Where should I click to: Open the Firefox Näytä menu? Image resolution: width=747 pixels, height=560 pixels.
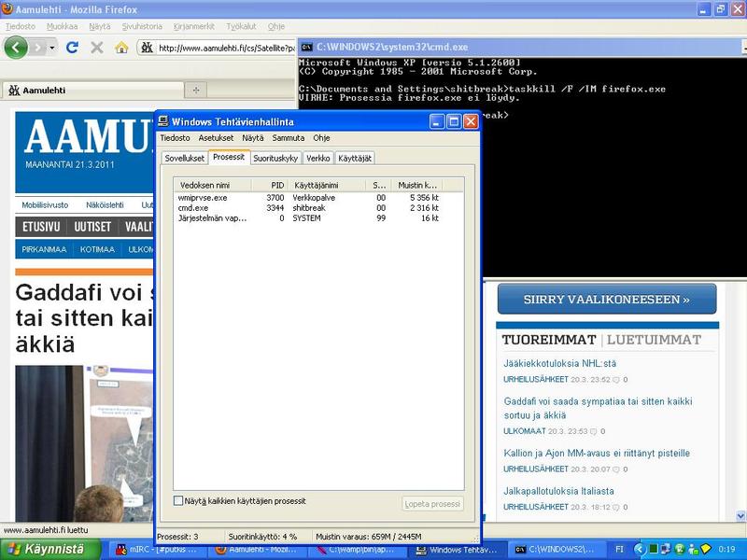(100, 27)
